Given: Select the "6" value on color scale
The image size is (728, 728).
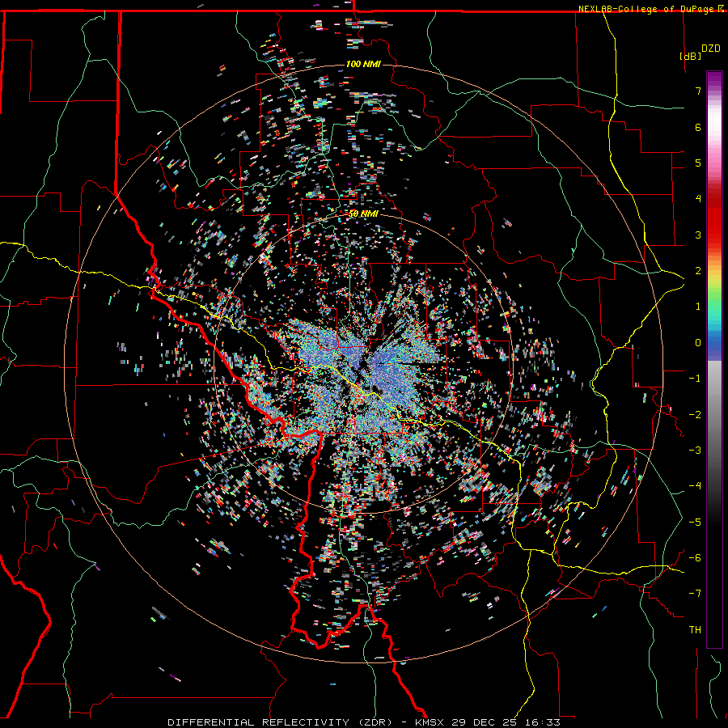Looking at the screenshot, I should (x=698, y=127).
